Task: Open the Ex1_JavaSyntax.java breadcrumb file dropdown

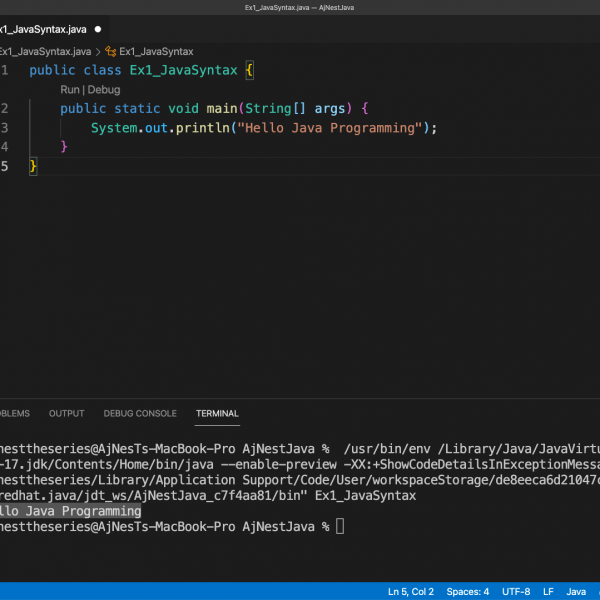Action: (44, 51)
